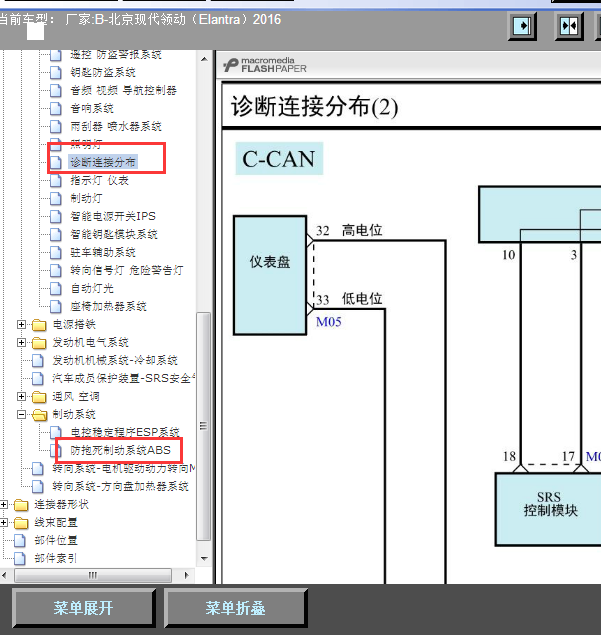Image resolution: width=601 pixels, height=635 pixels.
Task: Open 智能电源开关IPS entry
Action: (x=113, y=216)
